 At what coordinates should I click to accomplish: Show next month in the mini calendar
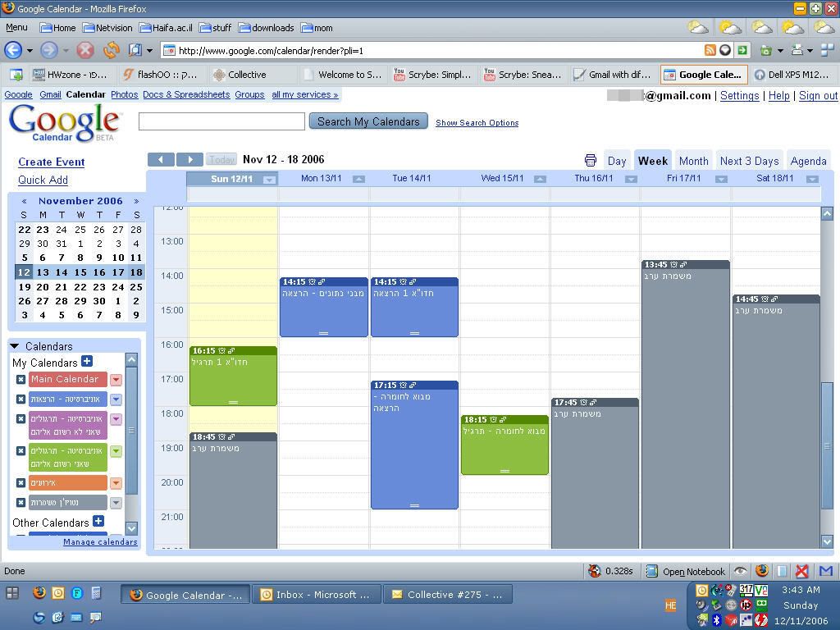click(137, 202)
